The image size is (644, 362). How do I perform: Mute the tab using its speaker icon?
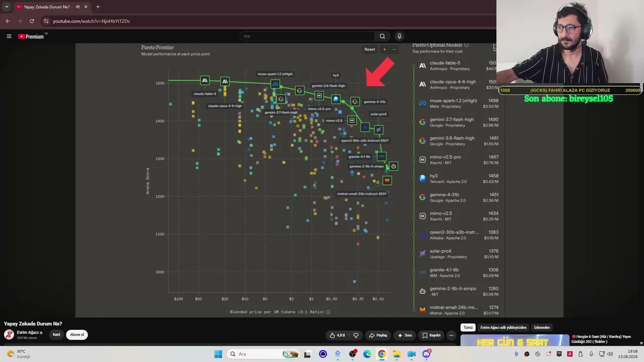pos(77,7)
